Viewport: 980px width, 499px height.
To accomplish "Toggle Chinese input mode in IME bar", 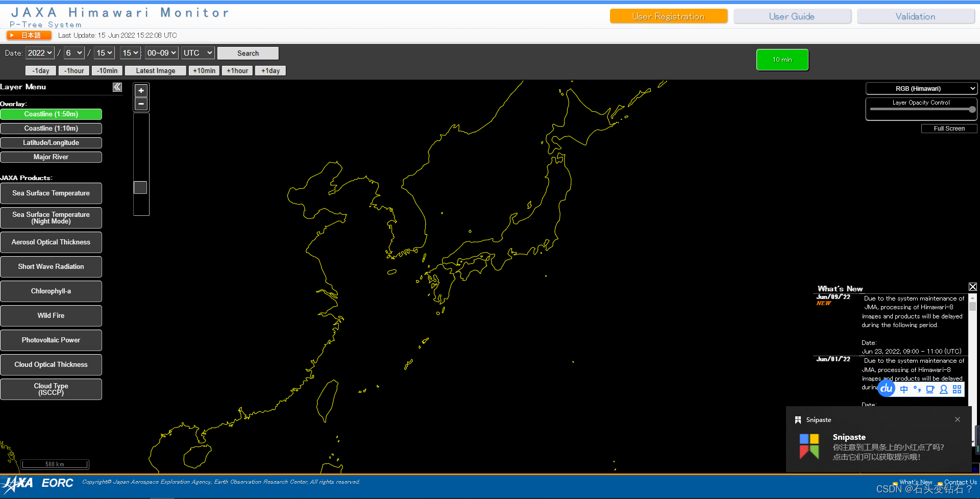I will pyautogui.click(x=904, y=389).
